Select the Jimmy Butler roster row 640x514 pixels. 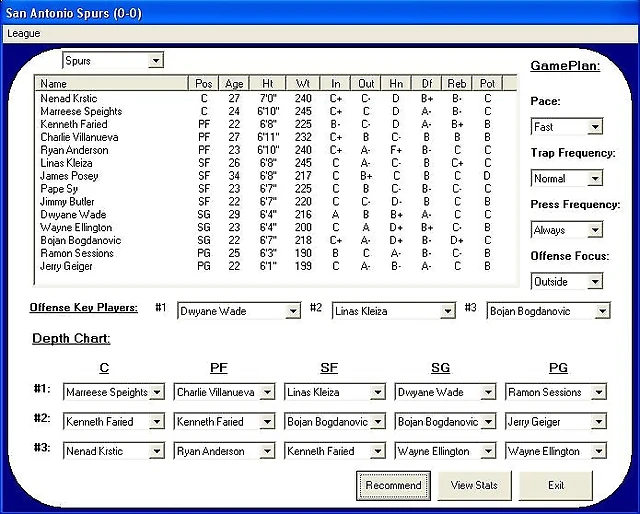pos(276,202)
